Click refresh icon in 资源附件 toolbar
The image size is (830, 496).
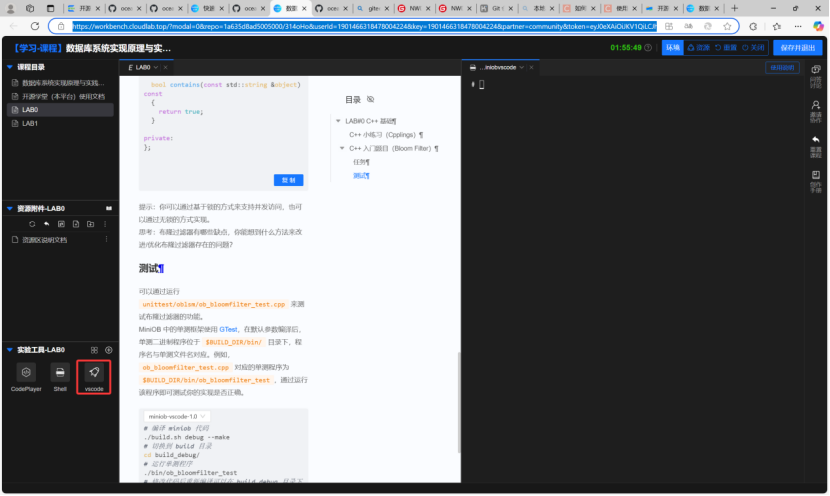coord(32,224)
